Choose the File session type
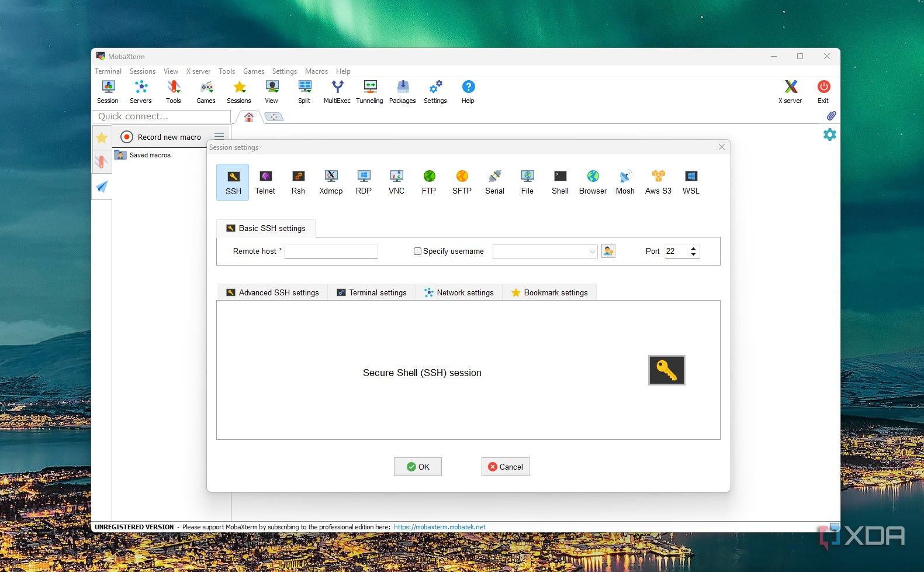This screenshot has height=572, width=924. coord(527,182)
